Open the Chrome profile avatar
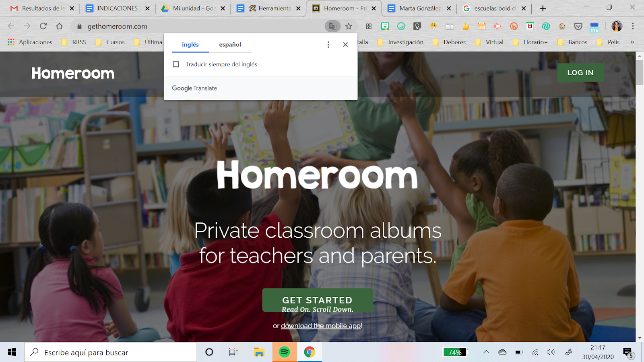This screenshot has height=362, width=644. [617, 26]
